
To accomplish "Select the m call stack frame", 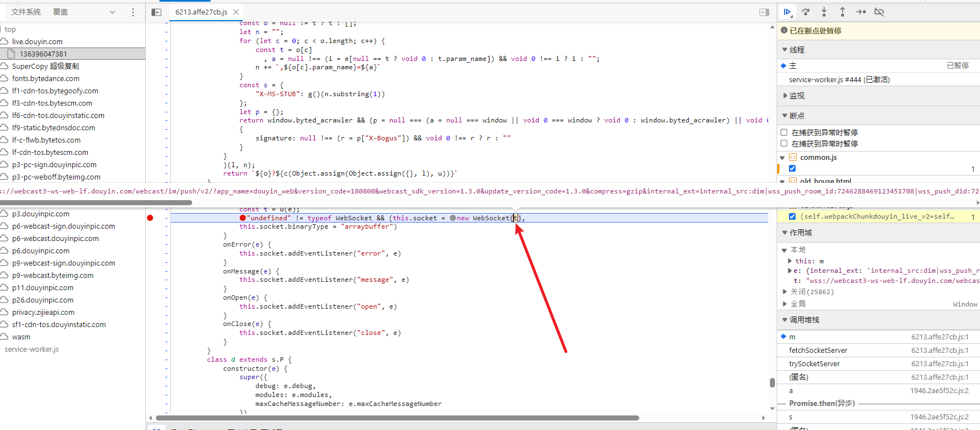I will pyautogui.click(x=879, y=337).
